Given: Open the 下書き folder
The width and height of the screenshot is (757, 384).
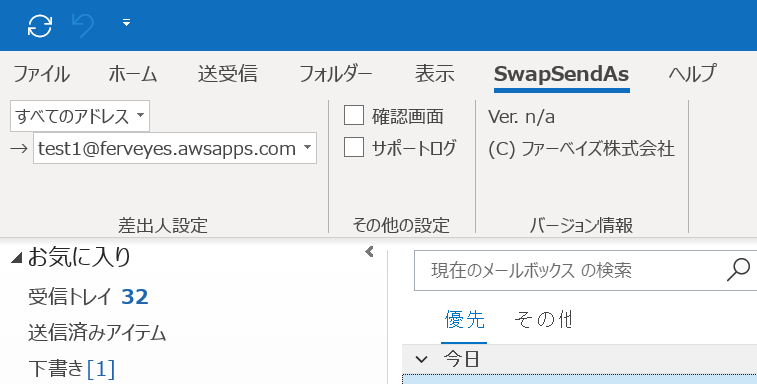Looking at the screenshot, I should click(71, 369).
